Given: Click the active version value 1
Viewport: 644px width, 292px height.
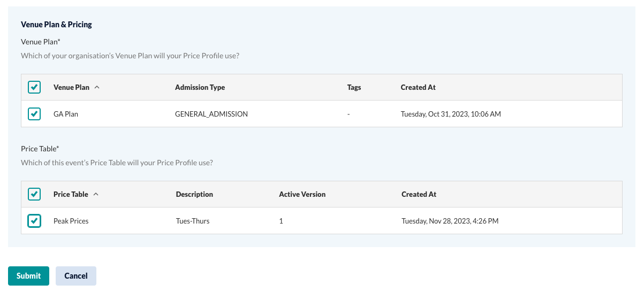Looking at the screenshot, I should (x=281, y=221).
